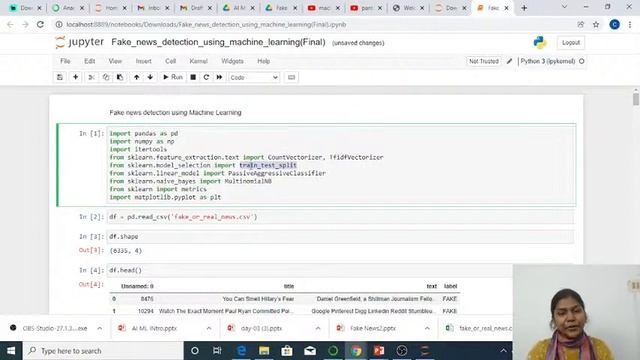Expand options for Fake News2.pptx download

427,328
